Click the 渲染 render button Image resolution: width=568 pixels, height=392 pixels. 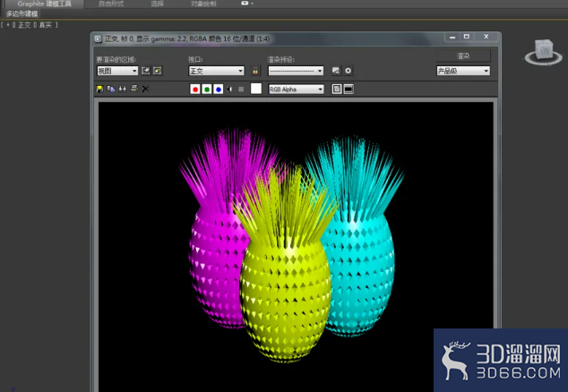tap(463, 55)
